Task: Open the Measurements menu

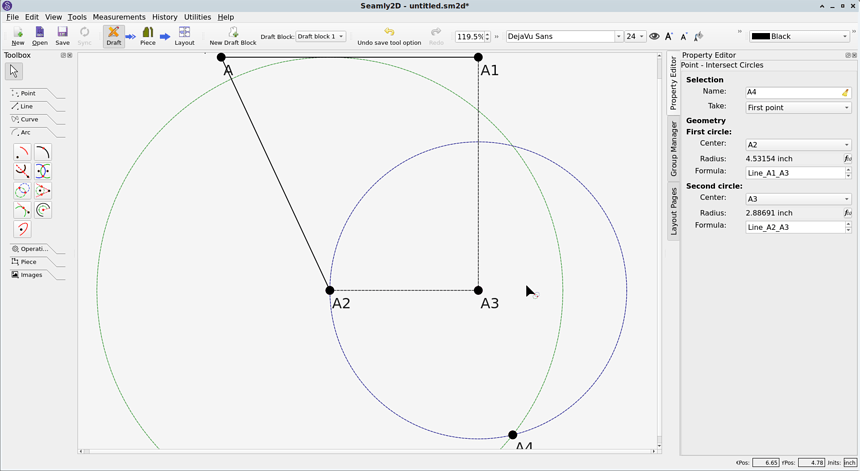Action: click(x=119, y=17)
